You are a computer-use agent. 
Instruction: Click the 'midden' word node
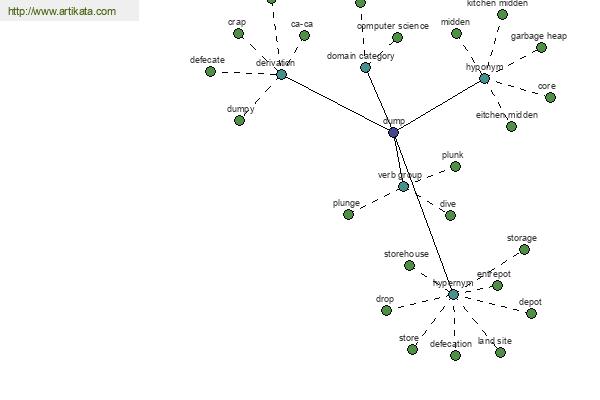[456, 34]
